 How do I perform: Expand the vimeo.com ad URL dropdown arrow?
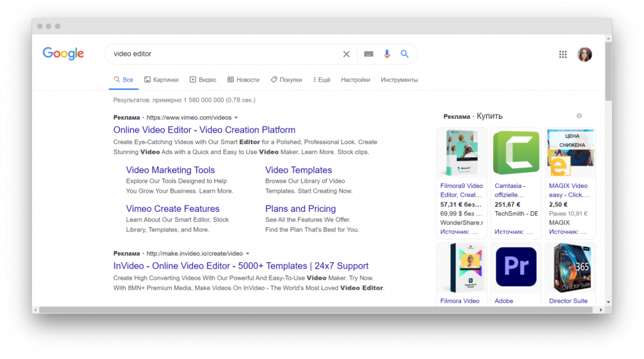click(x=236, y=118)
